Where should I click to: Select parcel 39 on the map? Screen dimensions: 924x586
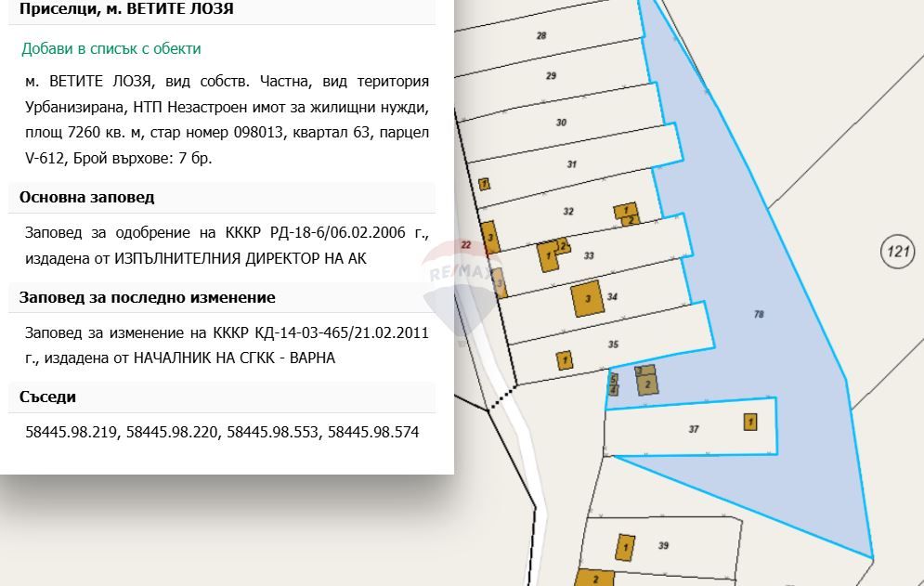tap(663, 545)
